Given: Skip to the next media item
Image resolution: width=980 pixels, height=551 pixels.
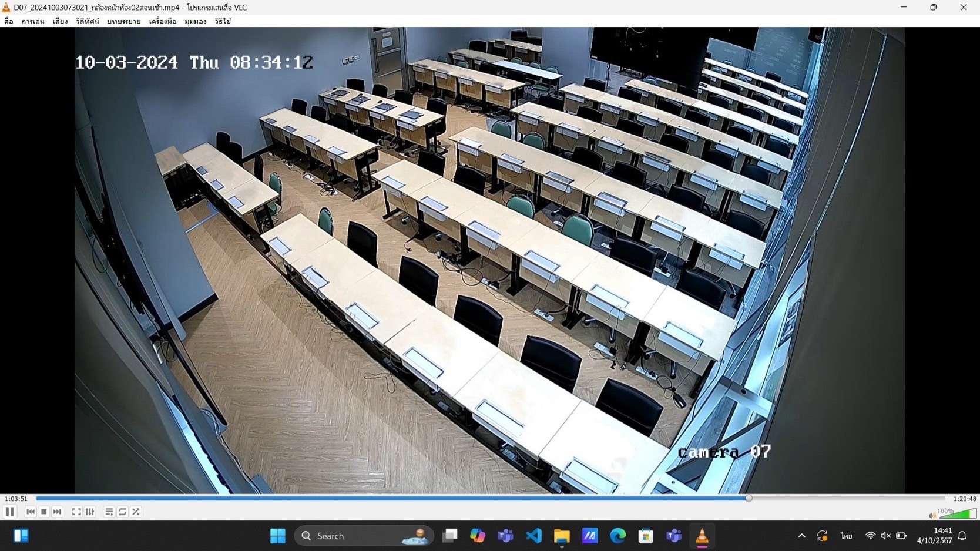Looking at the screenshot, I should (57, 512).
